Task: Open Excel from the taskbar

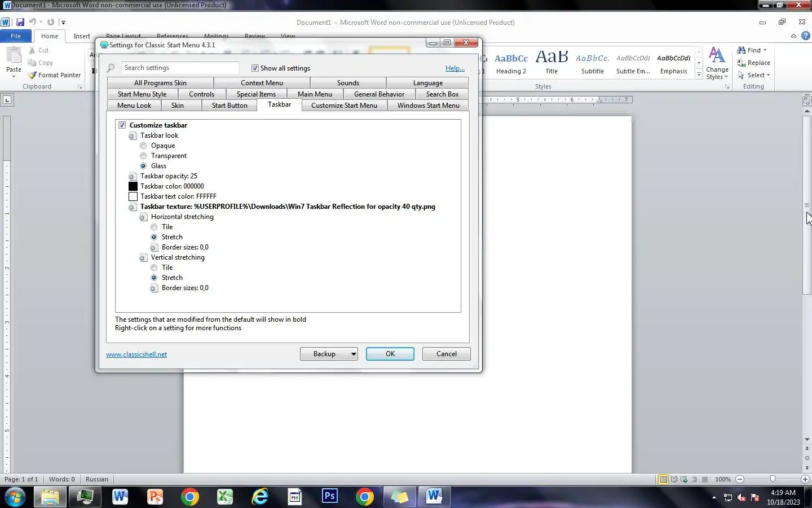Action: [x=225, y=497]
